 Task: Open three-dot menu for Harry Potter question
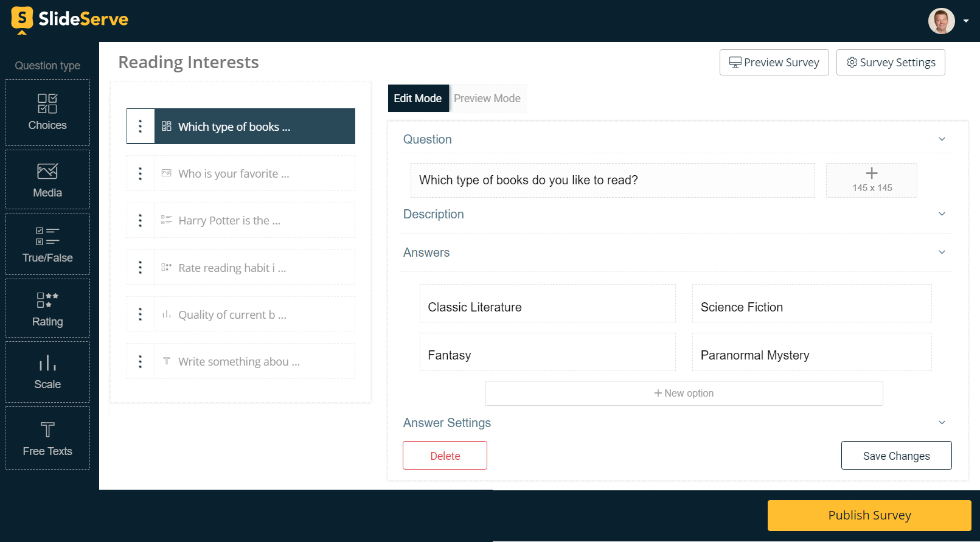[x=141, y=220]
